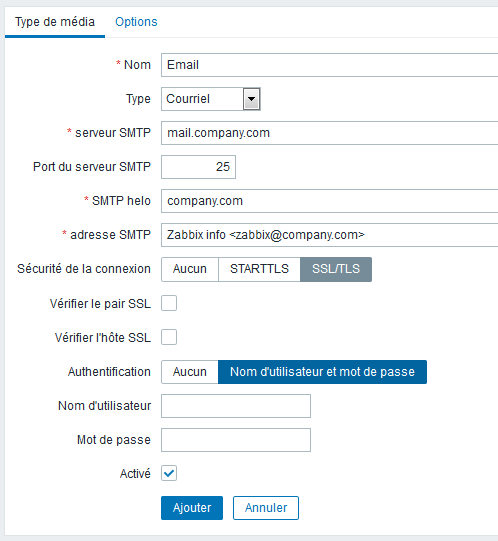Image resolution: width=498 pixels, height=541 pixels.
Task: Uncheck the Activé checkbox
Action: tap(169, 473)
